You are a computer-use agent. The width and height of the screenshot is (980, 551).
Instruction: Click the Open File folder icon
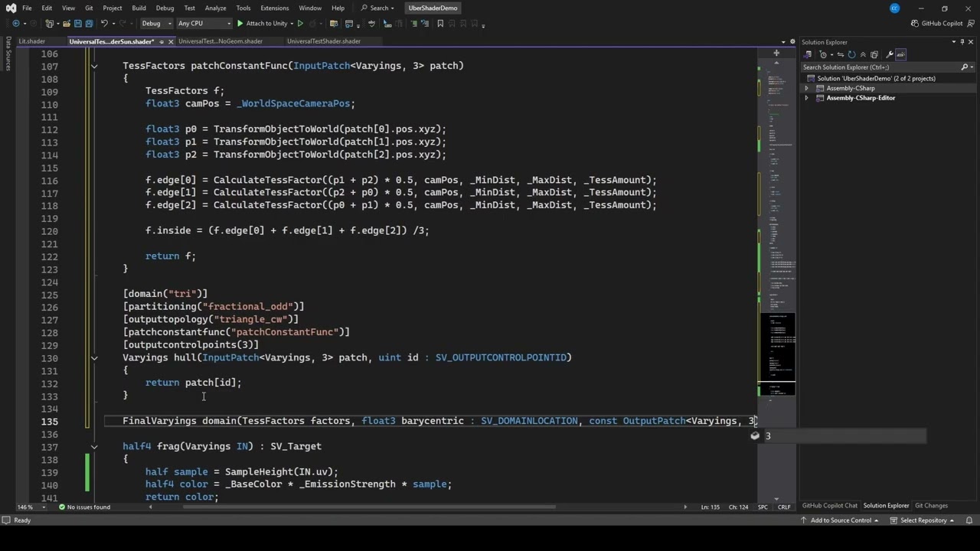67,24
